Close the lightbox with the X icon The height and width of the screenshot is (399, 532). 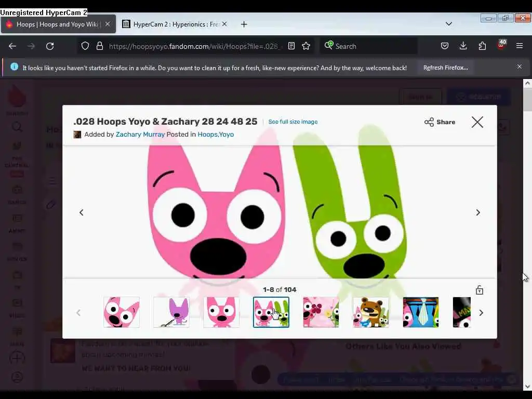click(477, 122)
